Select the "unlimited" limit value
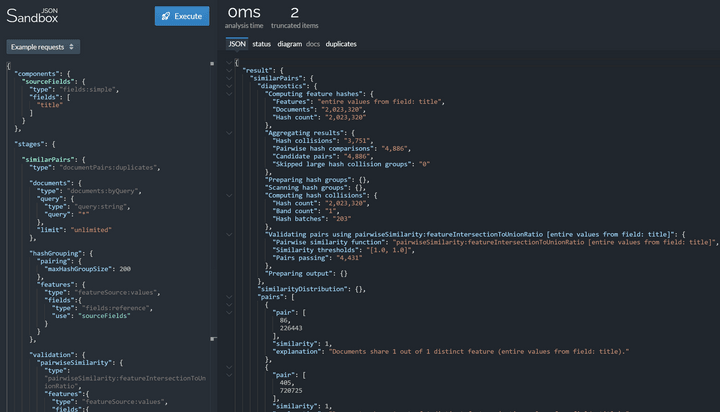Viewport: 720px width, 412px height. pyautogui.click(x=91, y=230)
